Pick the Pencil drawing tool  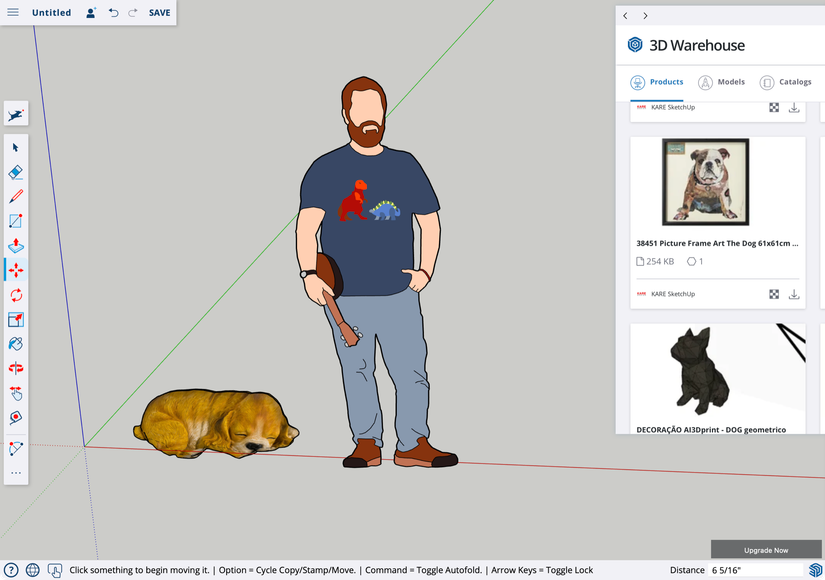coord(15,196)
